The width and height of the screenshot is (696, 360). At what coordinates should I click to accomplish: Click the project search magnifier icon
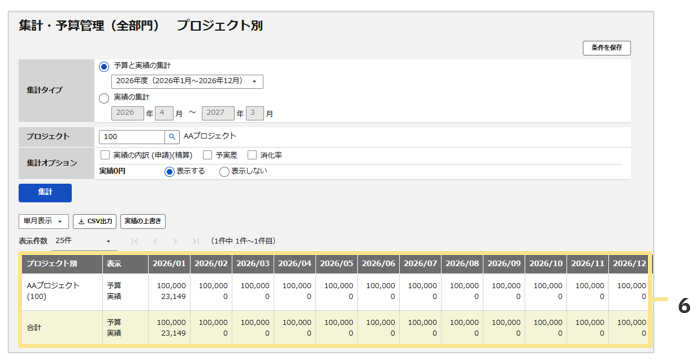coord(172,137)
